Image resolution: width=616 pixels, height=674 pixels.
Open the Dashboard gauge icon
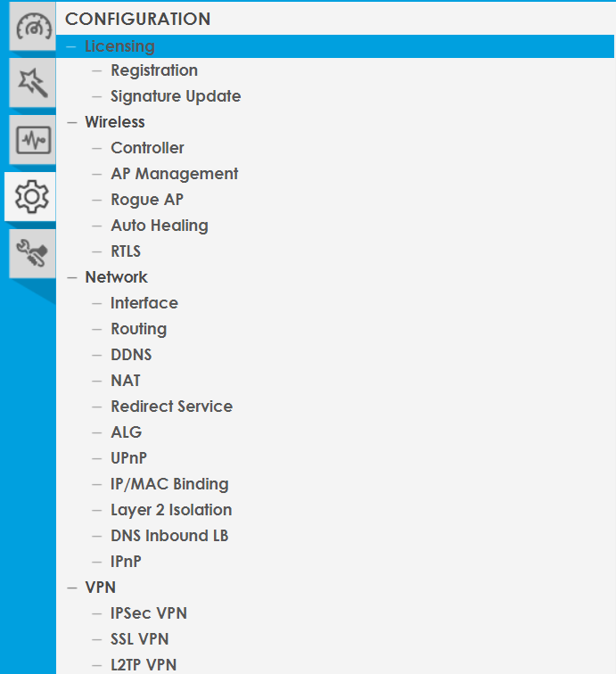[x=33, y=26]
